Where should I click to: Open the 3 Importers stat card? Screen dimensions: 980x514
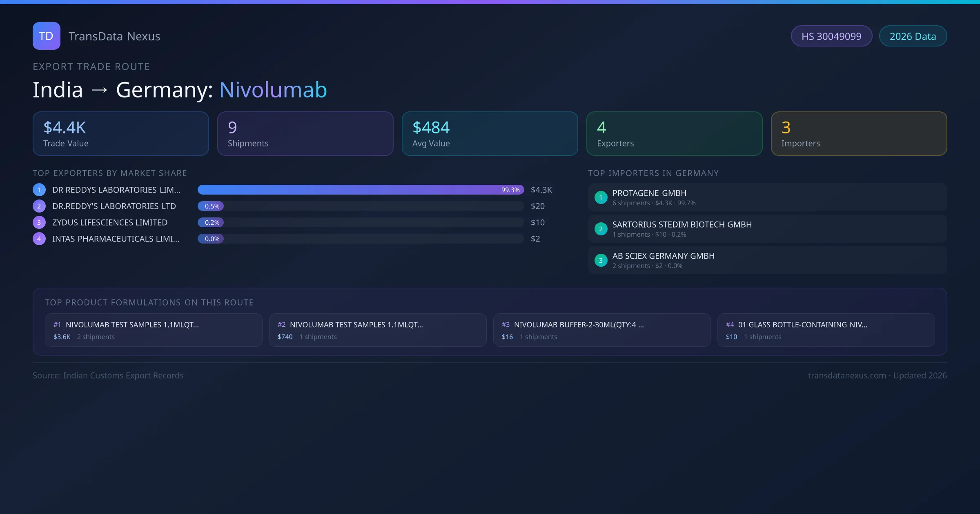coord(859,134)
